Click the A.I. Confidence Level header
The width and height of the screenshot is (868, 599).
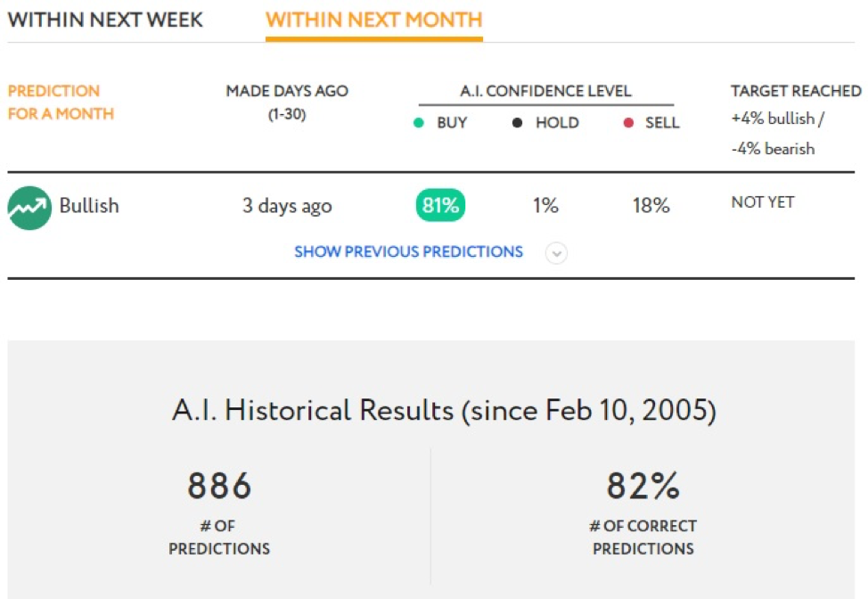point(545,91)
